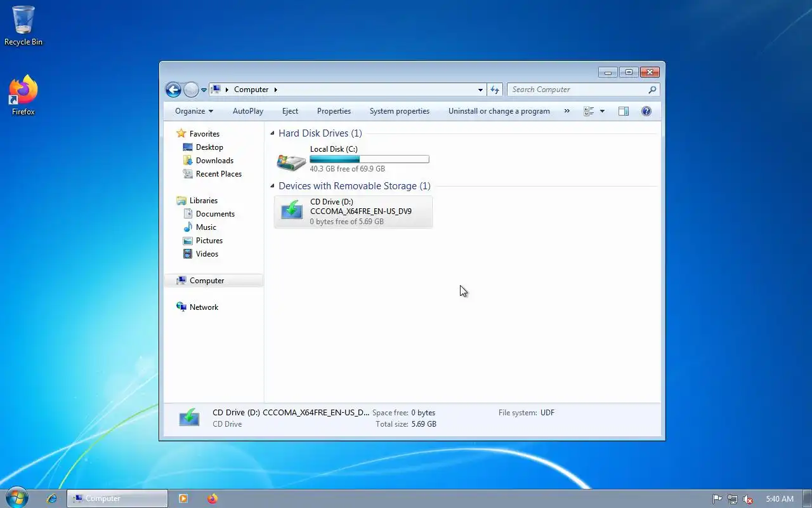Expand the address bar previous locations dropdown

480,90
